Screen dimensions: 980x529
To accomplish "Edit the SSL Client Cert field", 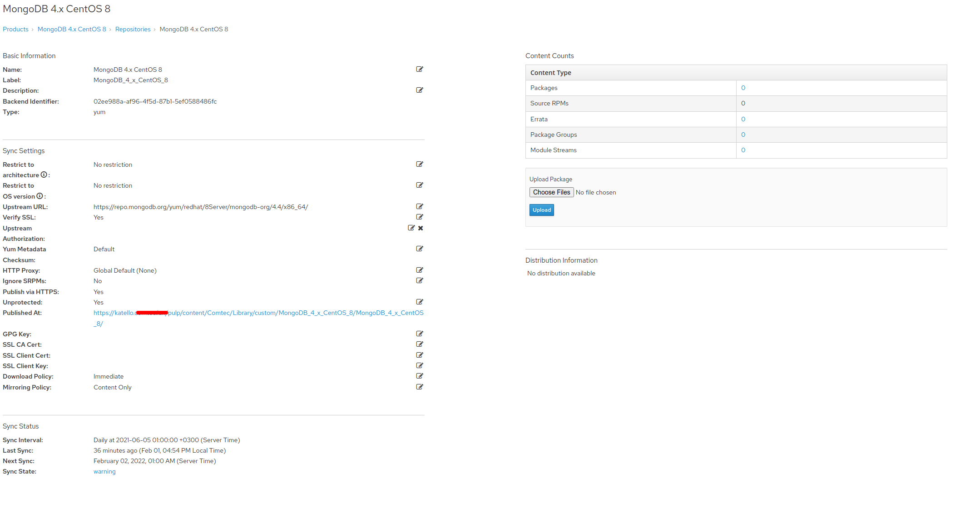I will 420,355.
